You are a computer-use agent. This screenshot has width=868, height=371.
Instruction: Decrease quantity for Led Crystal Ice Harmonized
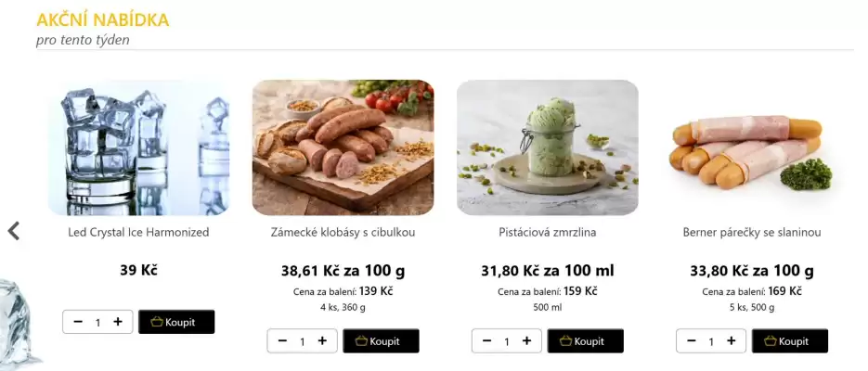(78, 322)
